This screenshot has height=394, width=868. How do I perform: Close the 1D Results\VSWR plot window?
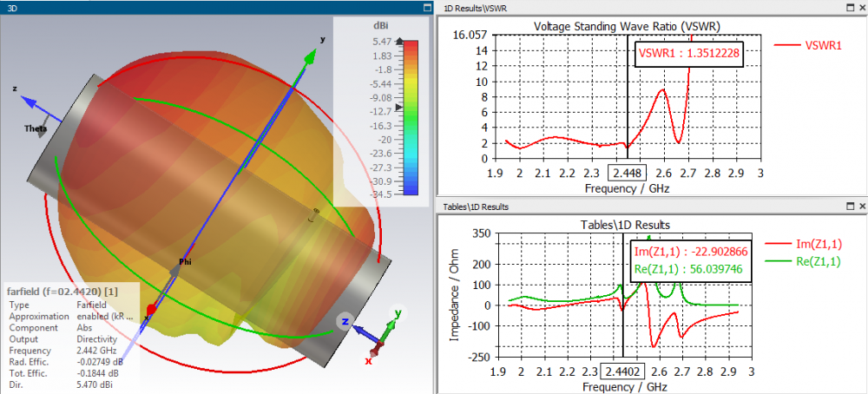click(x=863, y=8)
